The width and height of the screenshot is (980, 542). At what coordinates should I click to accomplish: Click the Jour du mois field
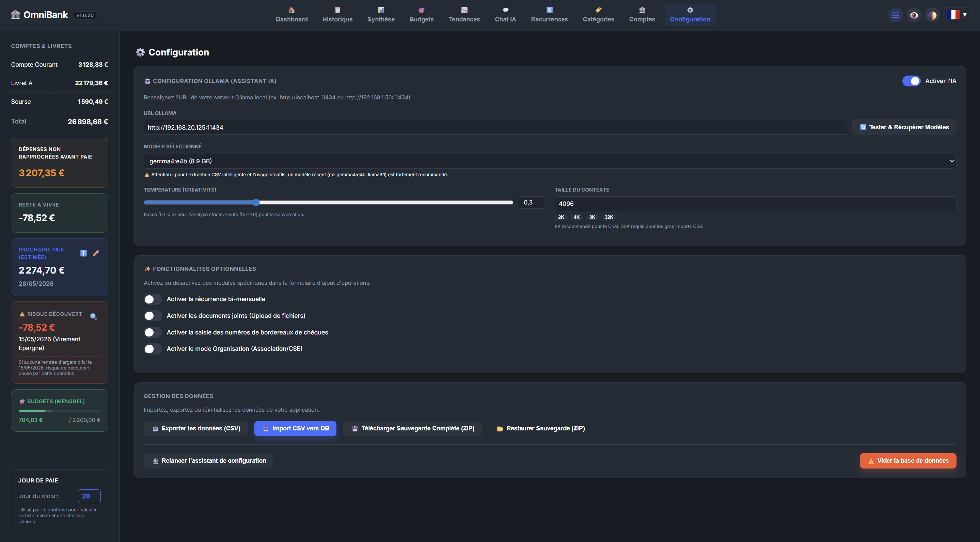pos(89,496)
